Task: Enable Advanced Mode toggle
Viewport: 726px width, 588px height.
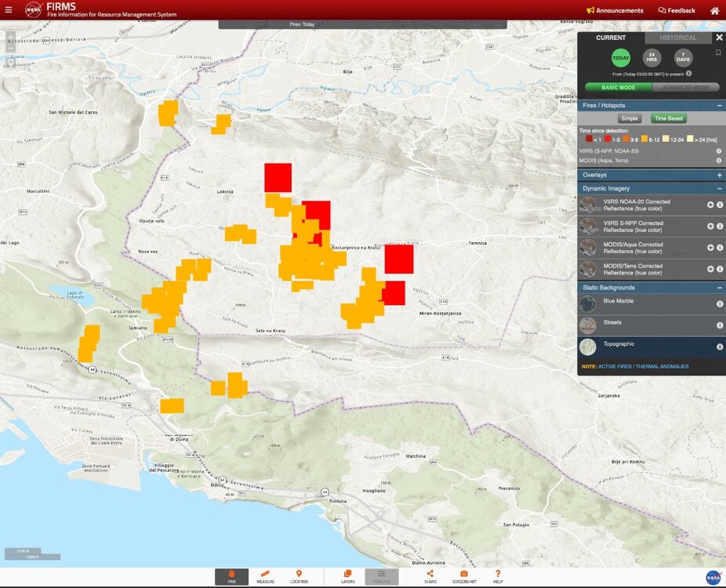Action: (686, 88)
